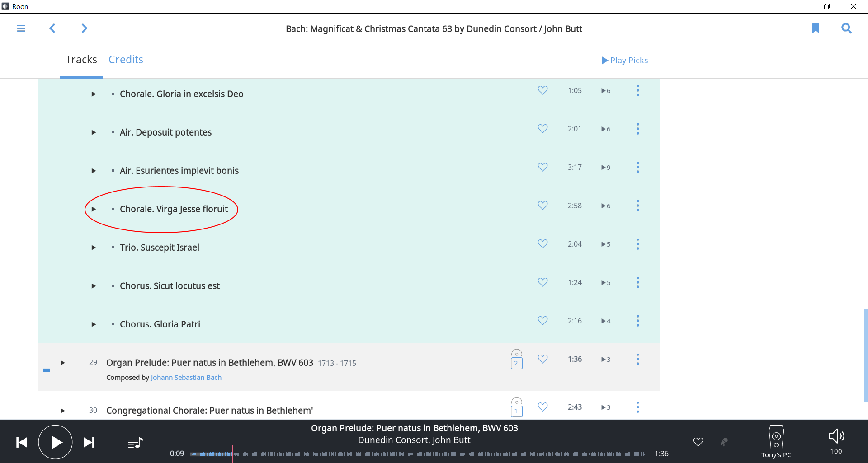Go back using the left arrow
This screenshot has height=463, width=868.
tap(52, 28)
